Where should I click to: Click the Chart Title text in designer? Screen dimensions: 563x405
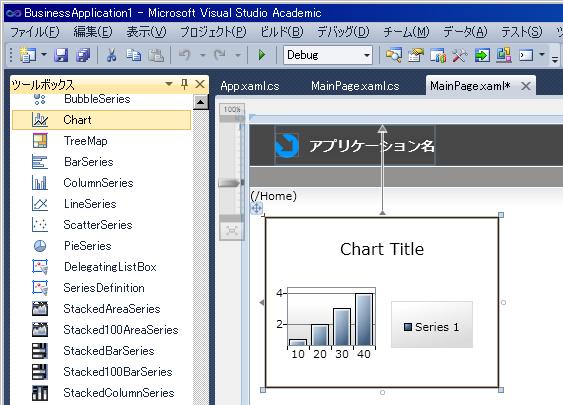(x=382, y=249)
